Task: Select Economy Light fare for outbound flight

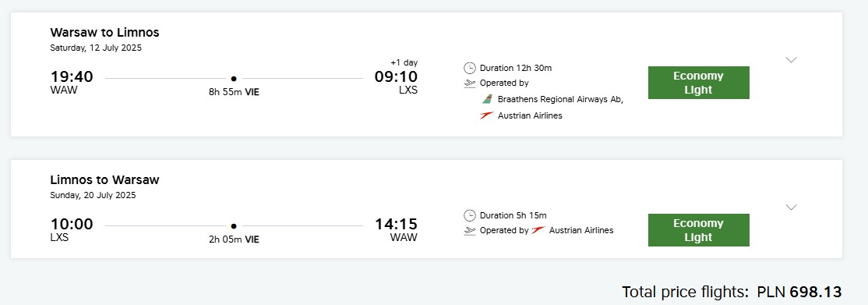Action: pos(699,83)
